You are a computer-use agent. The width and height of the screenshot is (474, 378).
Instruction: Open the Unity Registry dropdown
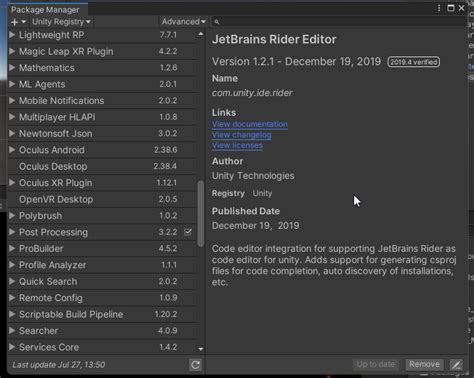pyautogui.click(x=61, y=22)
